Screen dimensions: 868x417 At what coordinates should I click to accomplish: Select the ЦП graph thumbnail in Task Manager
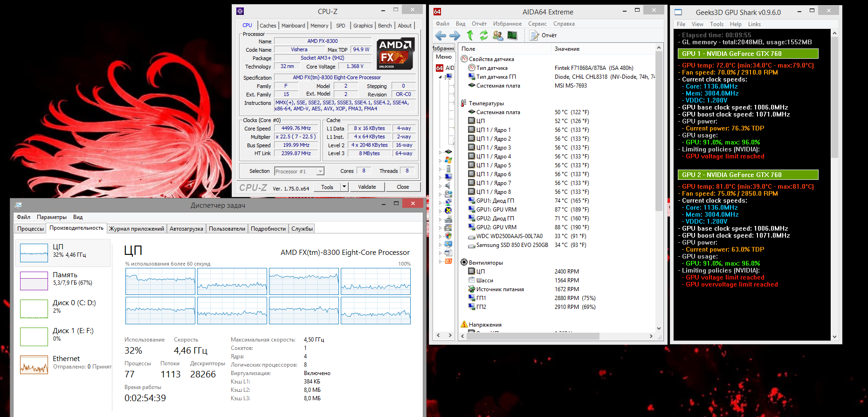click(x=34, y=253)
